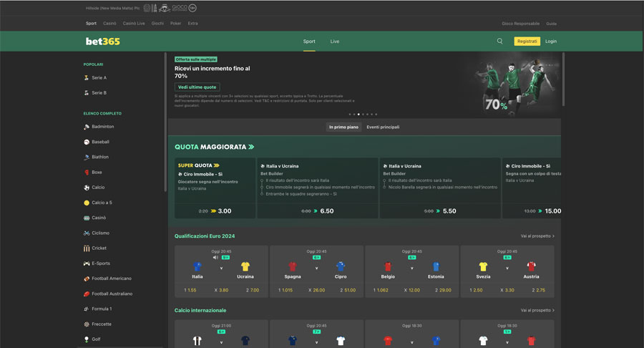Select draw odds 3.80 Italia v Ucraina
This screenshot has width=644, height=348.
[x=221, y=290]
